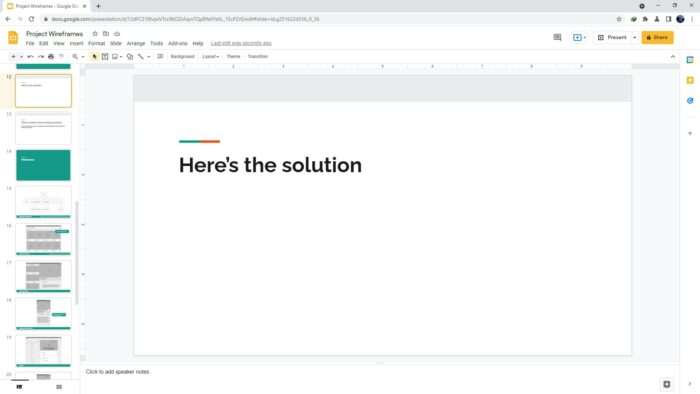700x394 pixels.
Task: Click the Undo toolbar icon
Action: [30, 57]
